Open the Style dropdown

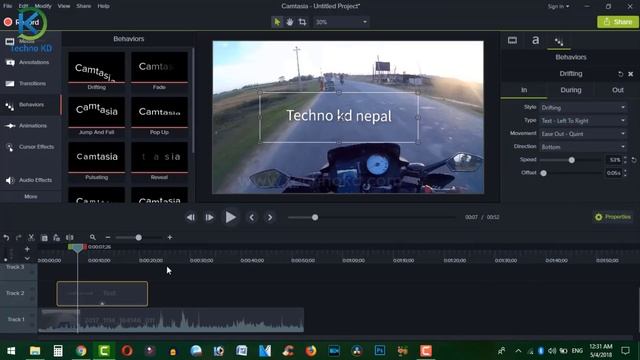pos(583,108)
